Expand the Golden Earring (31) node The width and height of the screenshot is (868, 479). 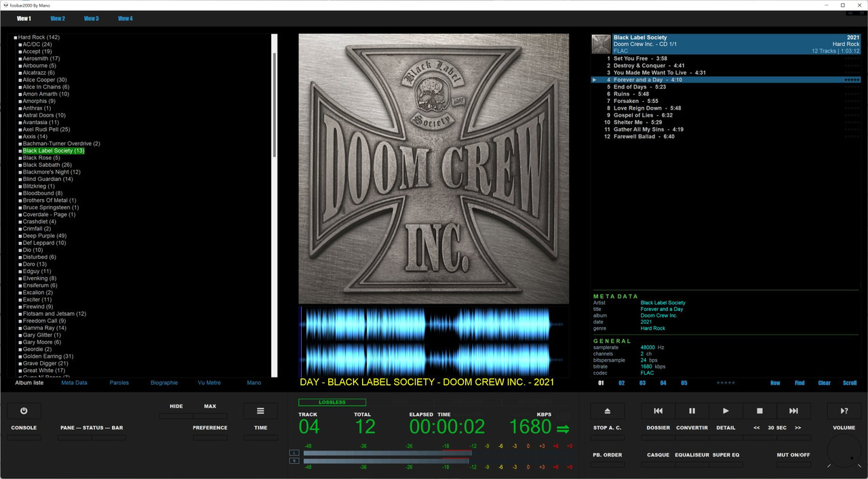coord(20,356)
